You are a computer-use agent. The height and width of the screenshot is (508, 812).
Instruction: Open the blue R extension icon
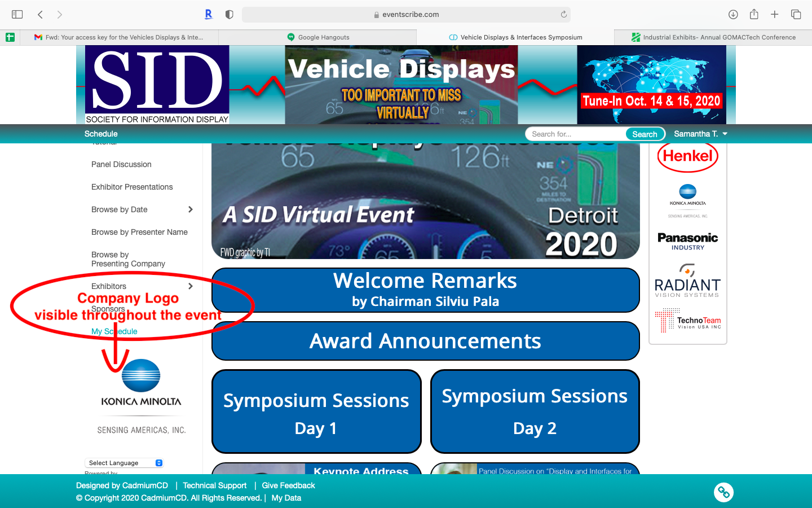coord(209,14)
